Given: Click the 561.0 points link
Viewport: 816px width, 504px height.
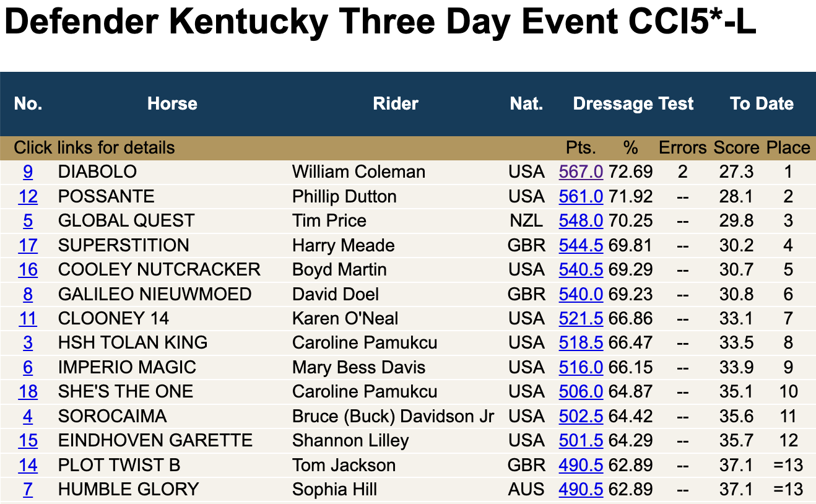Looking at the screenshot, I should point(580,196).
